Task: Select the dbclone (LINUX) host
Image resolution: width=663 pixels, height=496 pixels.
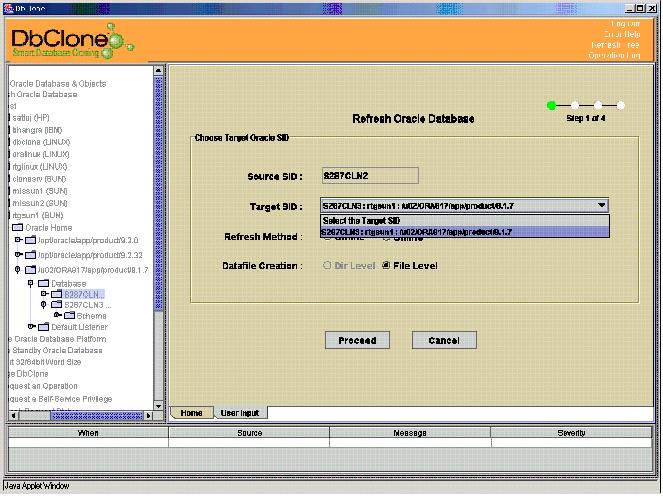Action: point(41,142)
